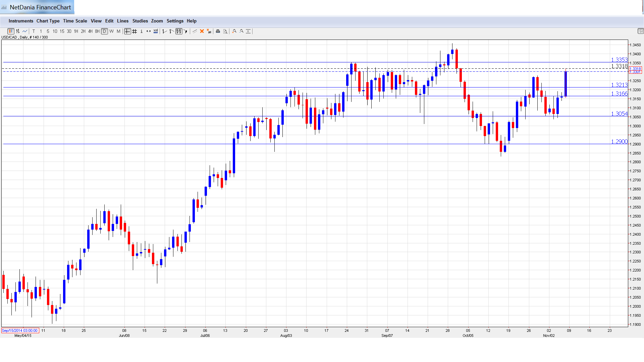644x362 pixels.
Task: Click the red X delete line icon
Action: [202, 31]
